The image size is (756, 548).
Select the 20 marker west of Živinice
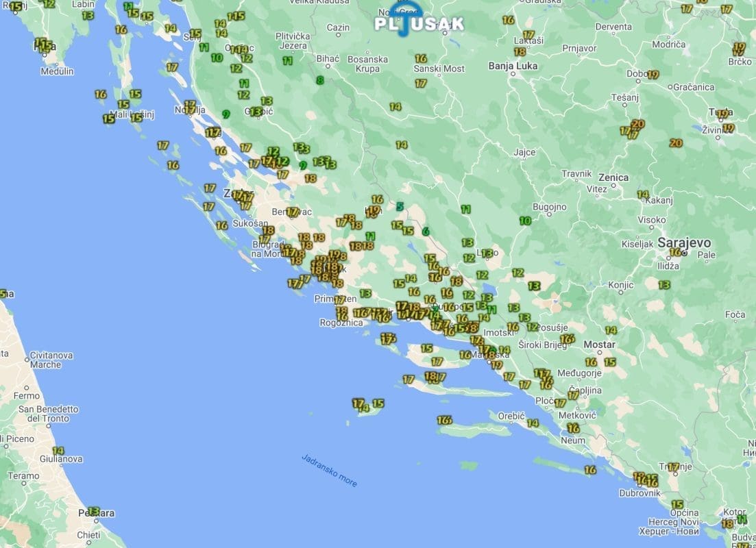point(676,143)
